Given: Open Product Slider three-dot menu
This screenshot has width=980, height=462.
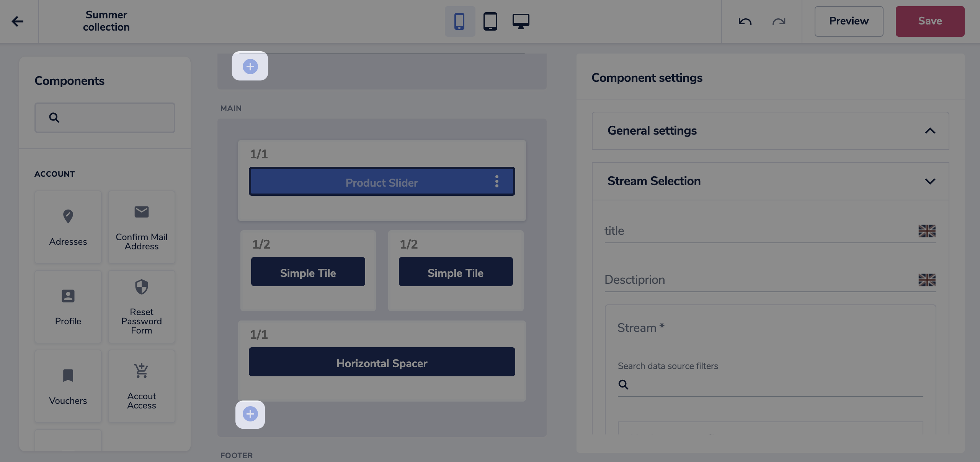Looking at the screenshot, I should pyautogui.click(x=497, y=181).
